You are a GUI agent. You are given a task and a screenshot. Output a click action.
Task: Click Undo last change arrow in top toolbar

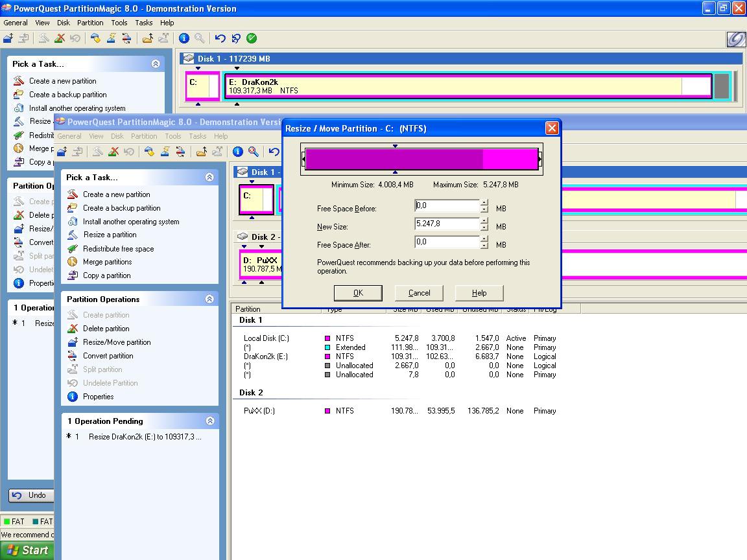pos(220,38)
